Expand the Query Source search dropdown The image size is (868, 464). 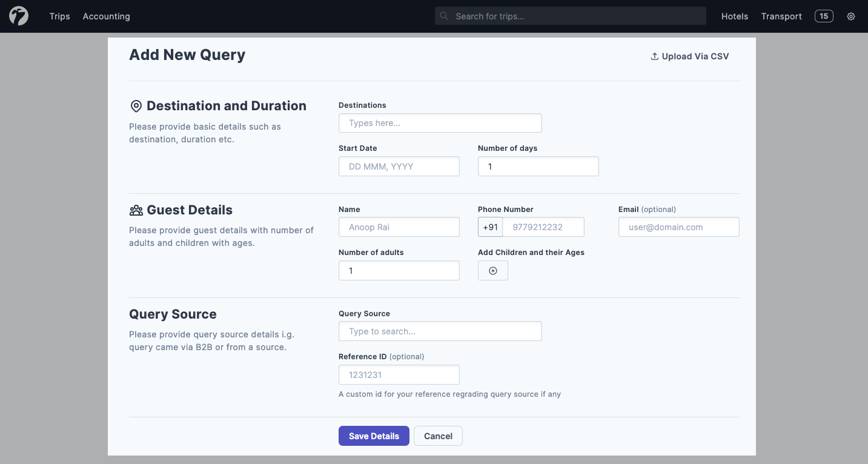point(440,331)
